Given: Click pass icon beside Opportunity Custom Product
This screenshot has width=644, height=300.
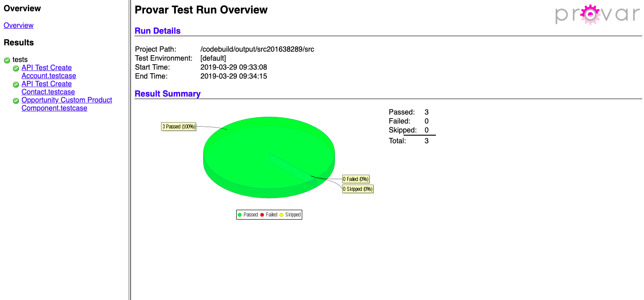Looking at the screenshot, I should point(16,101).
